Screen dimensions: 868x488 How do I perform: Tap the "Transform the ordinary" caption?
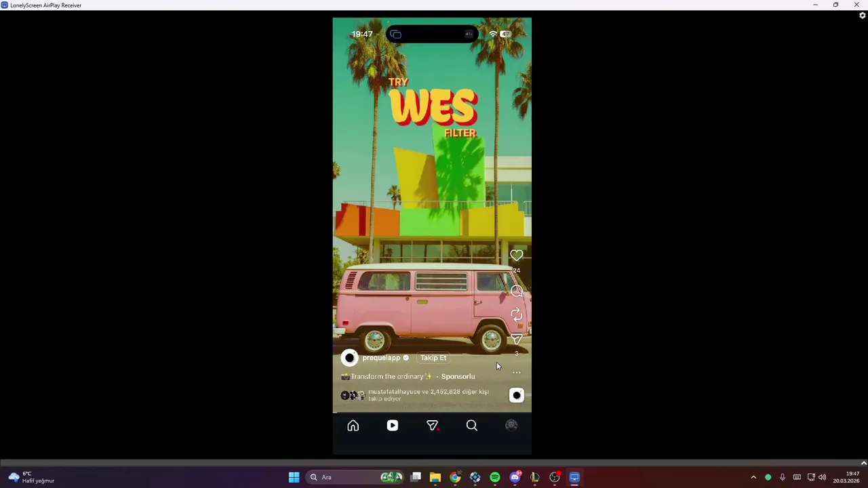pos(387,376)
